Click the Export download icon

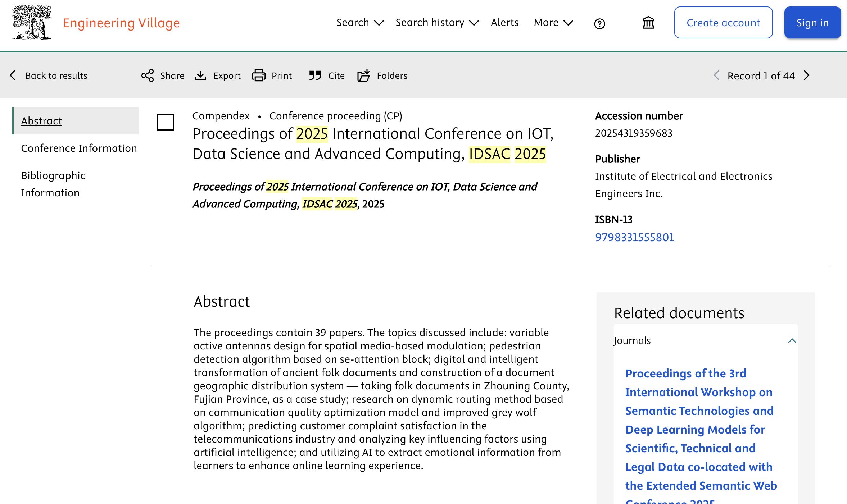point(200,75)
